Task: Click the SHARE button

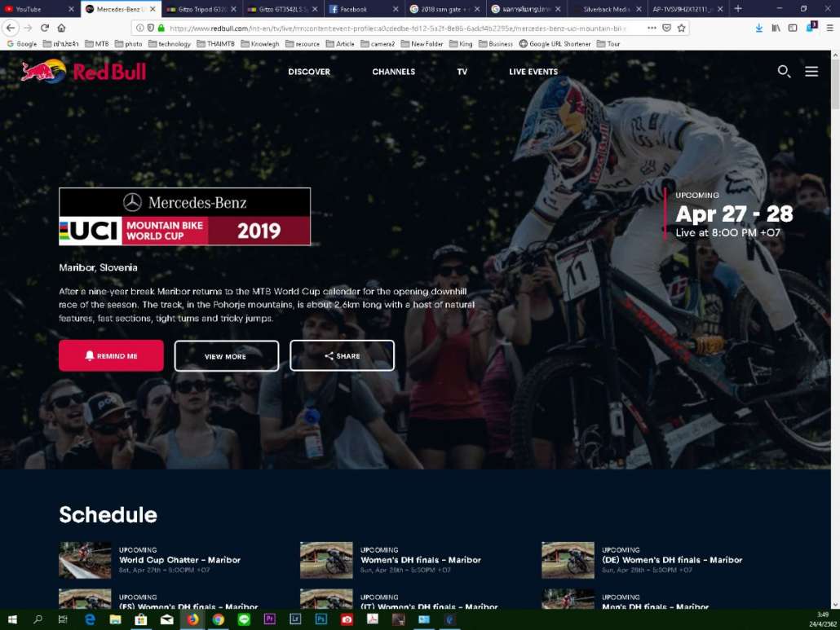Action: coord(342,355)
